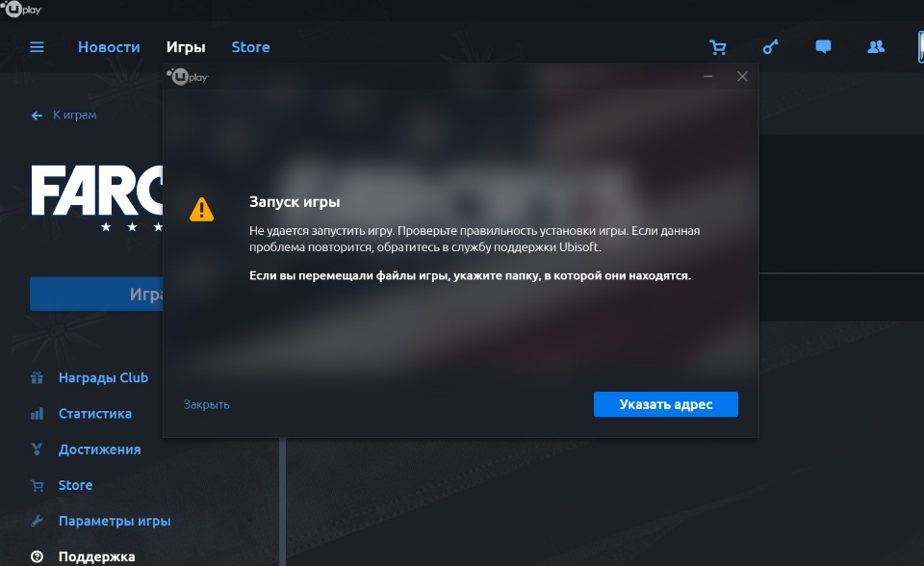Click the Закрыть link in dialog
This screenshot has width=924, height=566.
coord(206,405)
